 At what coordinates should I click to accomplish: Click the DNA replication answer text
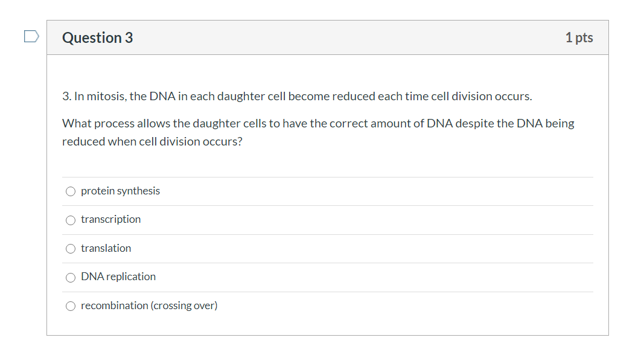tap(118, 277)
